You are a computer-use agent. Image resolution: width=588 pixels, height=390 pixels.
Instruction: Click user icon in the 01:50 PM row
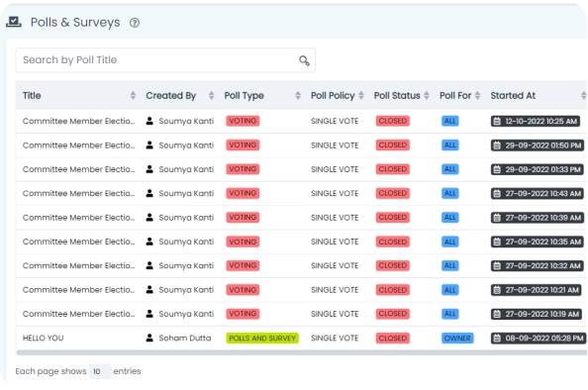(149, 145)
